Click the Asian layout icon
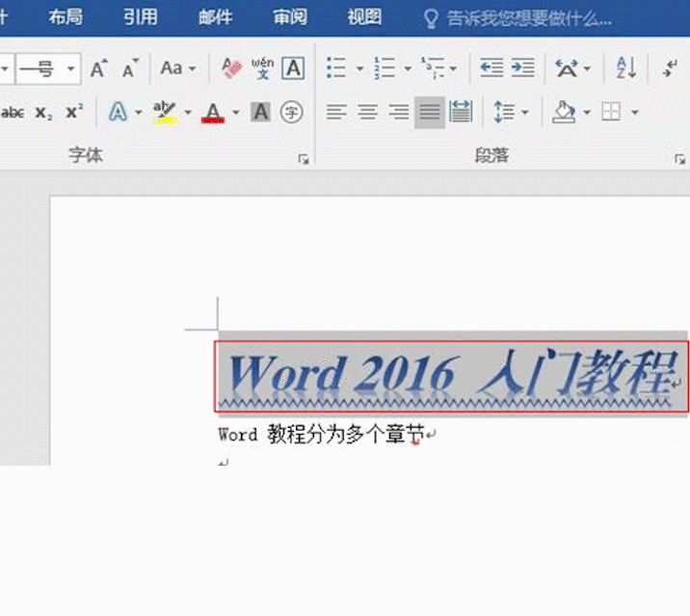This screenshot has height=616, width=690. (567, 68)
